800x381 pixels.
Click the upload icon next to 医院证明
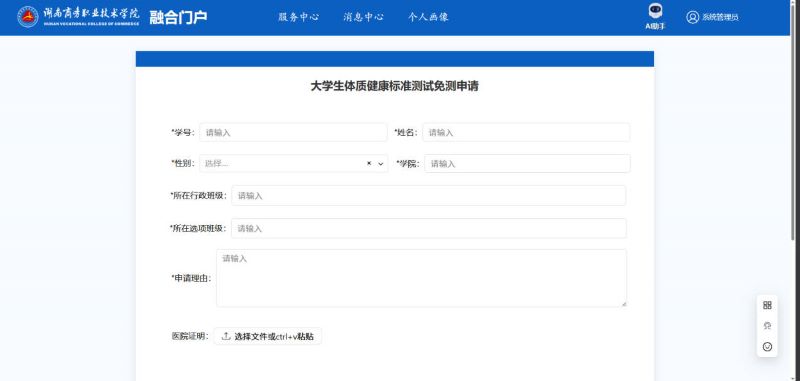click(226, 337)
